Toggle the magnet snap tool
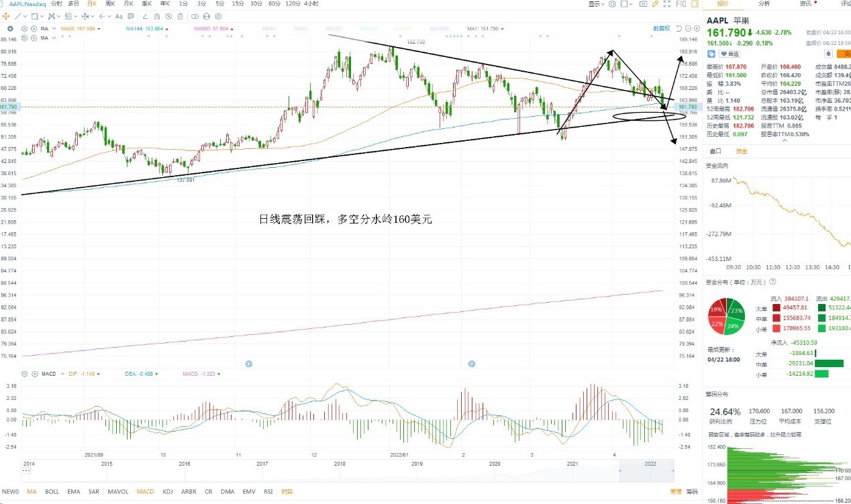Image resolution: width=851 pixels, height=504 pixels. tap(157, 16)
